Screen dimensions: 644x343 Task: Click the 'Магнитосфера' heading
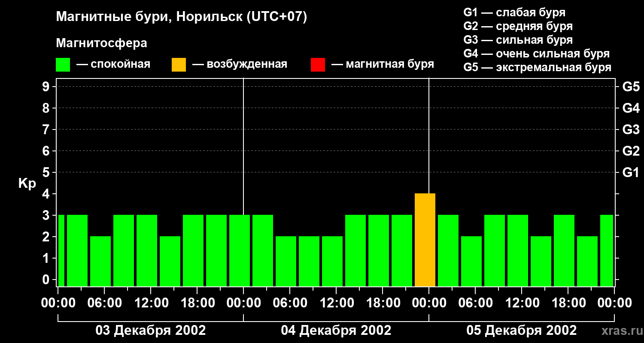click(x=101, y=43)
